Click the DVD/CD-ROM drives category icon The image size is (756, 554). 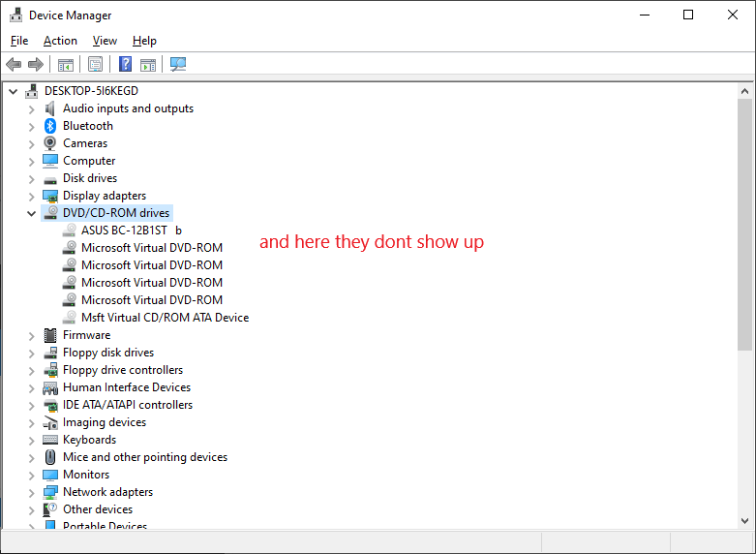(50, 213)
